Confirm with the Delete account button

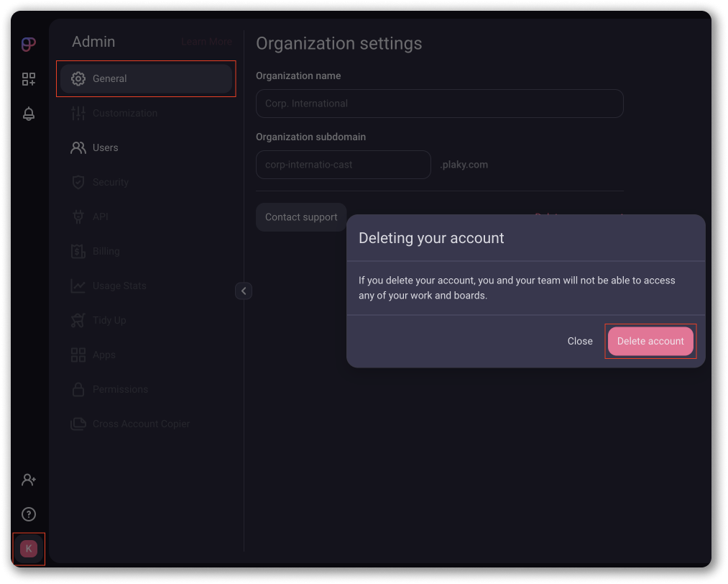[x=650, y=341]
